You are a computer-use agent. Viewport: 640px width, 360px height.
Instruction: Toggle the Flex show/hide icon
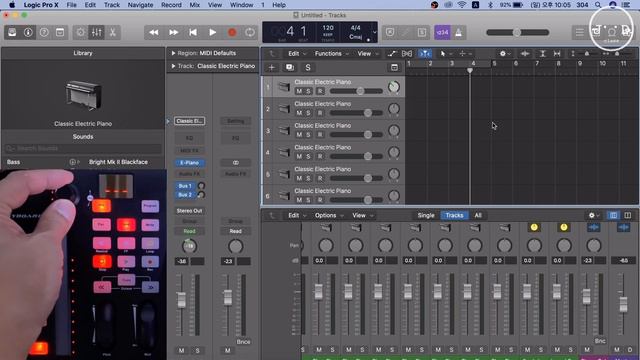click(407, 53)
